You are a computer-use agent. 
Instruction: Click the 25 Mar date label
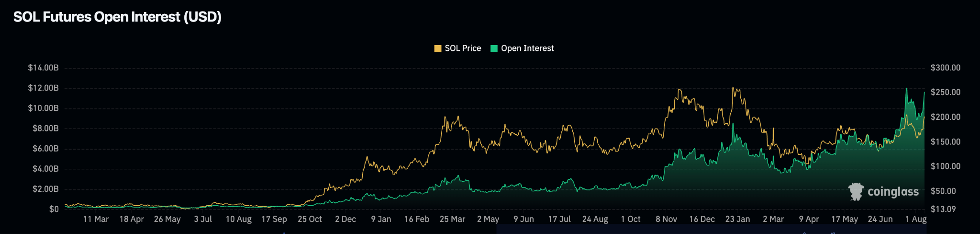click(452, 219)
